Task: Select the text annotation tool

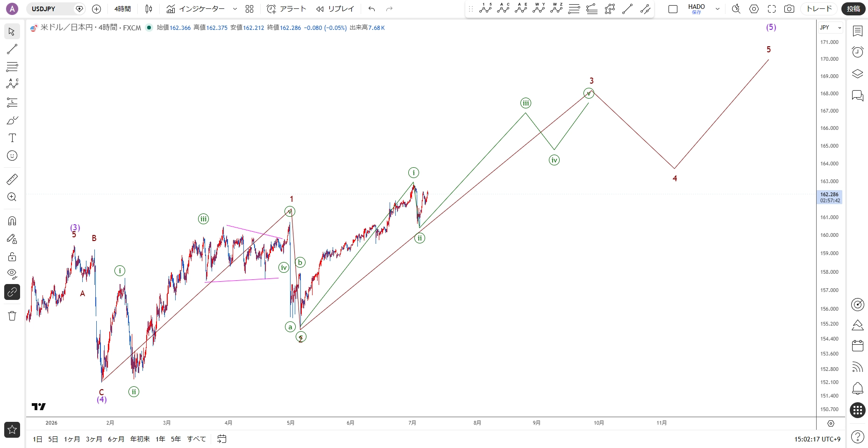Action: [x=12, y=138]
